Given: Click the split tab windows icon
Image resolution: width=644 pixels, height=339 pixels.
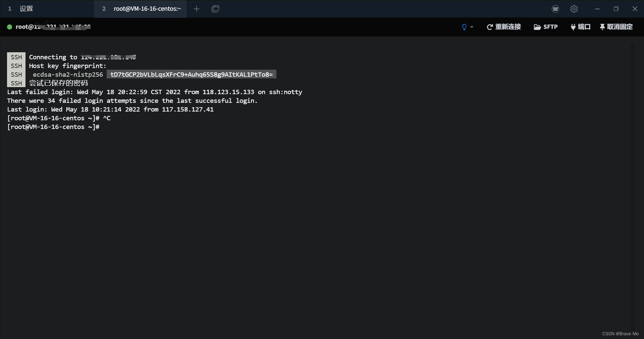Looking at the screenshot, I should 215,9.
